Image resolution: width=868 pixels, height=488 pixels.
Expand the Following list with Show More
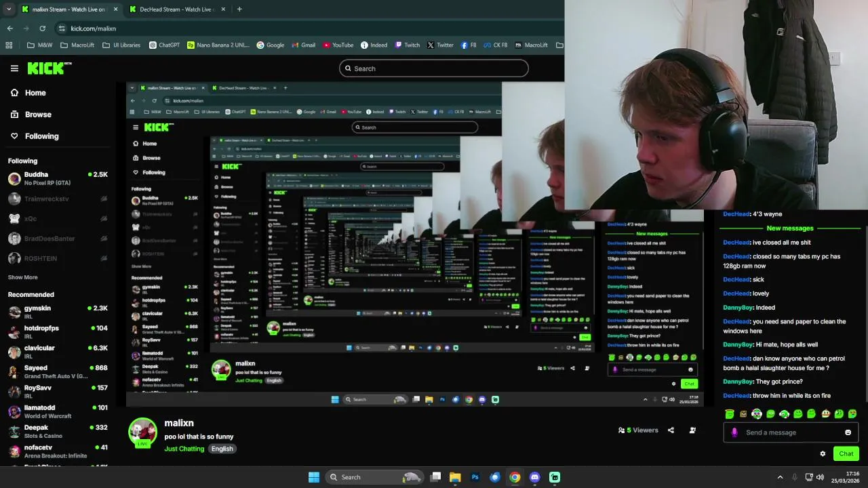point(22,277)
